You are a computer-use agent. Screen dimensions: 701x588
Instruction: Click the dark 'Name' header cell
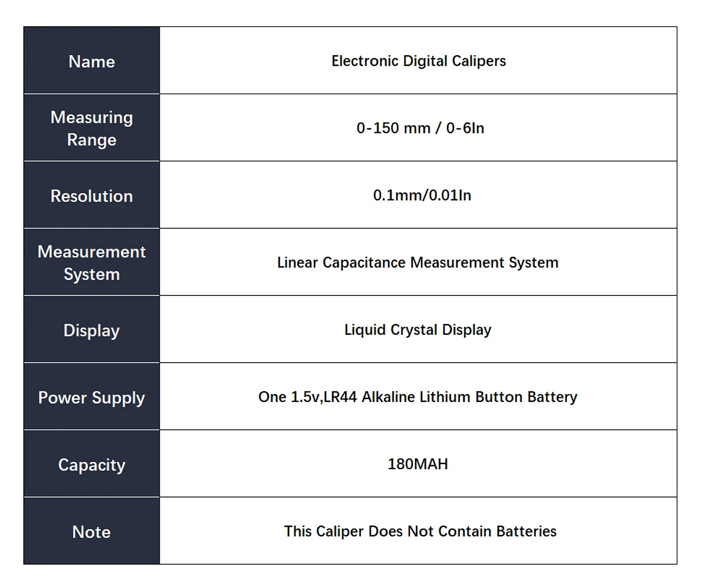click(92, 61)
